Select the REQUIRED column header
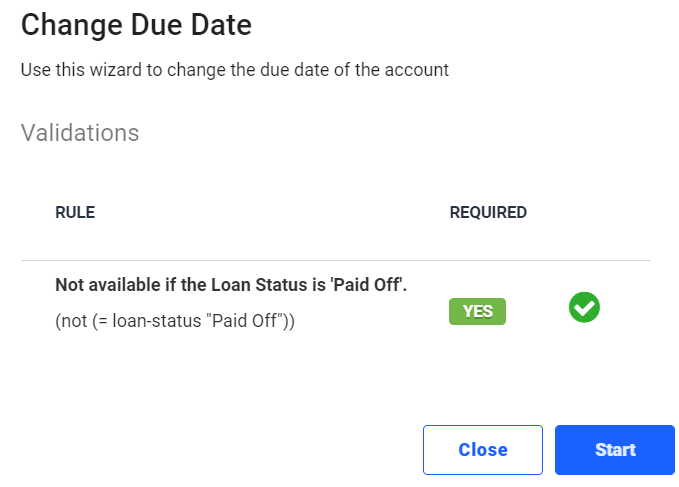 tap(488, 213)
